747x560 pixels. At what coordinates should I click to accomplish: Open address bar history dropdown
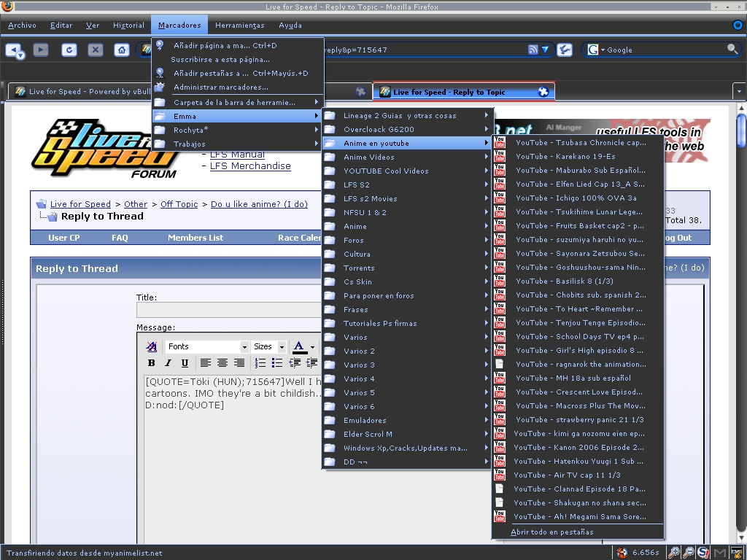pos(545,50)
